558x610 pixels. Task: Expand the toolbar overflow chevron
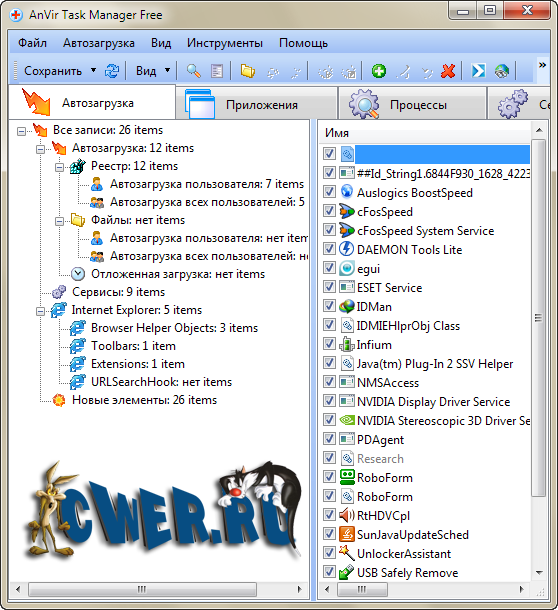[542, 65]
